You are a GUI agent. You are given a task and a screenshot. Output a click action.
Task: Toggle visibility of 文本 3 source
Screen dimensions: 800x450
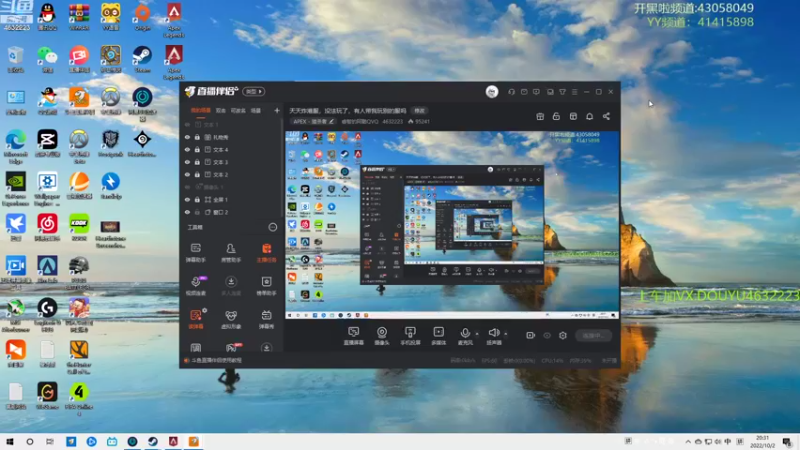click(187, 162)
